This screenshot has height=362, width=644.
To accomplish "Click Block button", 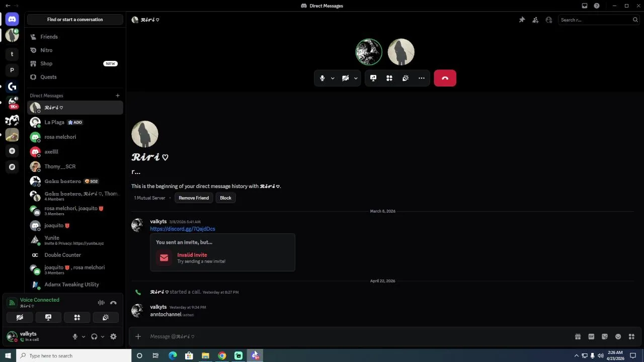I will [x=225, y=198].
